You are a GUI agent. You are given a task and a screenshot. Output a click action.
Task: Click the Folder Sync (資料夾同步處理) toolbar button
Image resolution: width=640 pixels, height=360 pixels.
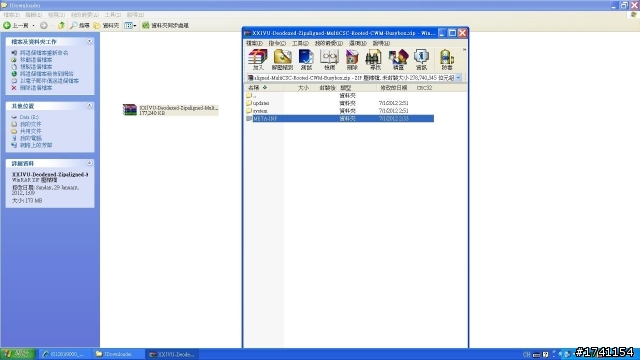click(165, 25)
